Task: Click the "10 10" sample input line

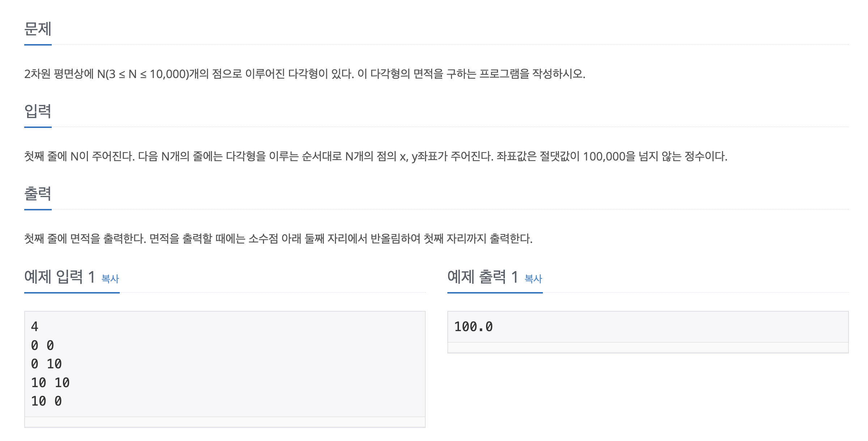Action: click(51, 383)
